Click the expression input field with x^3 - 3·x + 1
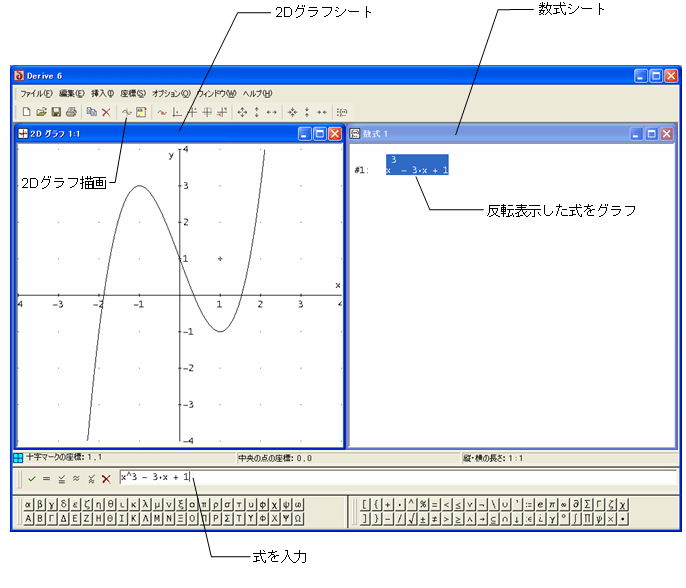This screenshot has width=686, height=588. [397, 477]
